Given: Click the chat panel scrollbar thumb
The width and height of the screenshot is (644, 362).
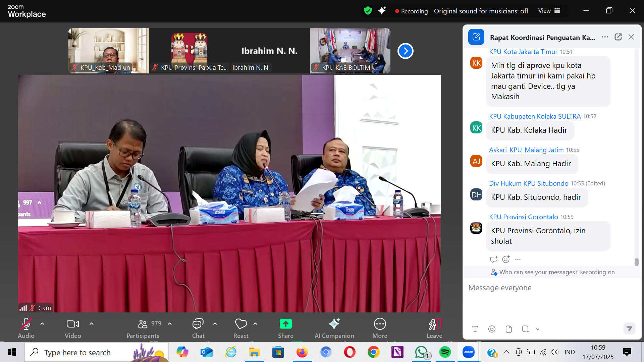Looking at the screenshot, I should coord(636,262).
